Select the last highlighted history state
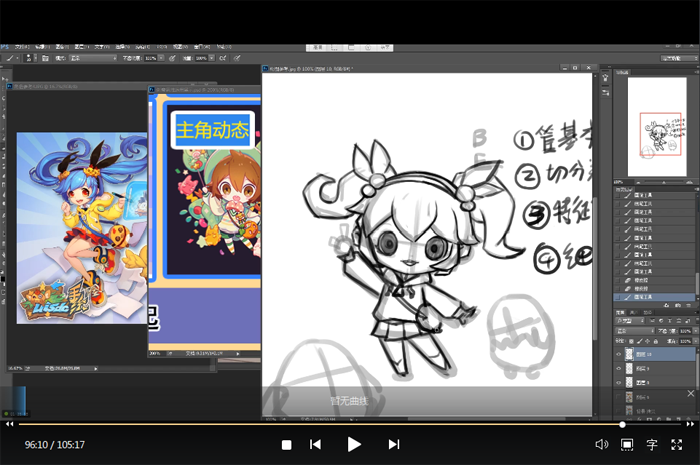Viewport: 700px width, 465px height. pos(655,297)
